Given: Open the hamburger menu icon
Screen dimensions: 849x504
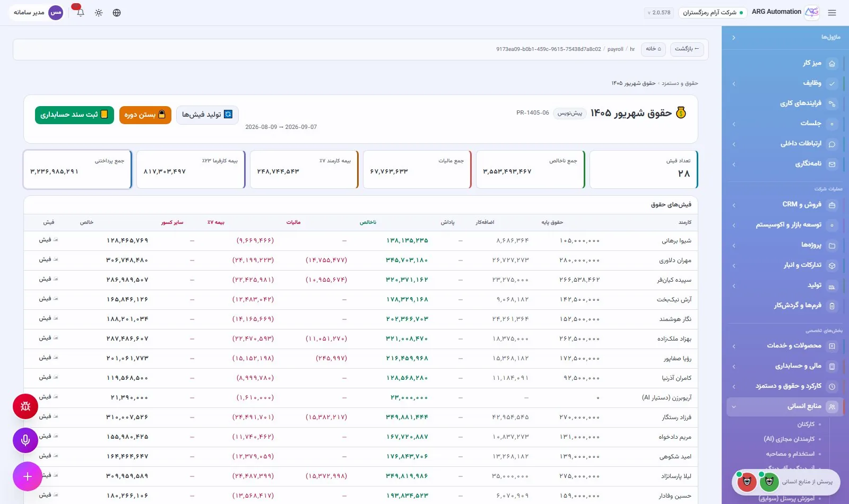Looking at the screenshot, I should coord(832,13).
